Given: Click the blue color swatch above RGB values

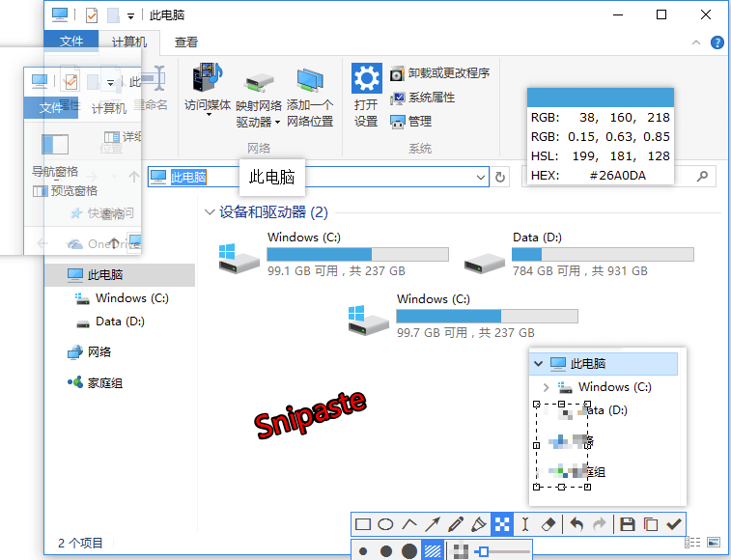Looking at the screenshot, I should (x=601, y=98).
